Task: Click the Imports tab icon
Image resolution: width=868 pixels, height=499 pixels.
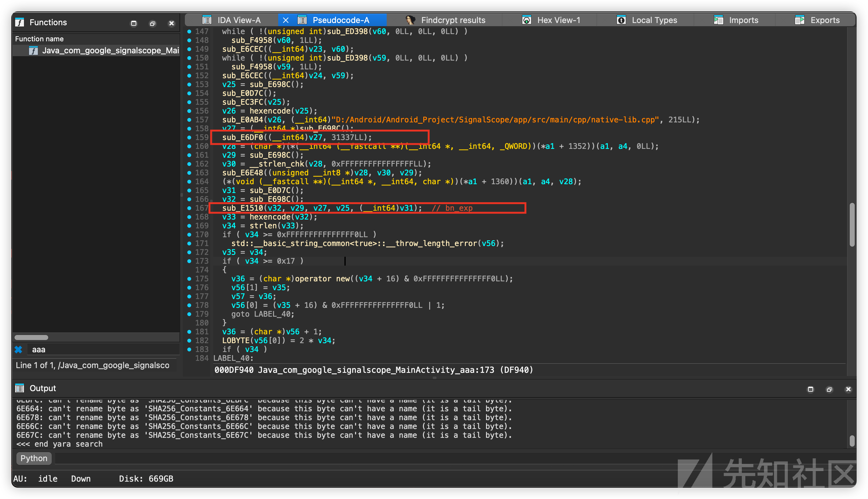Action: (x=718, y=20)
